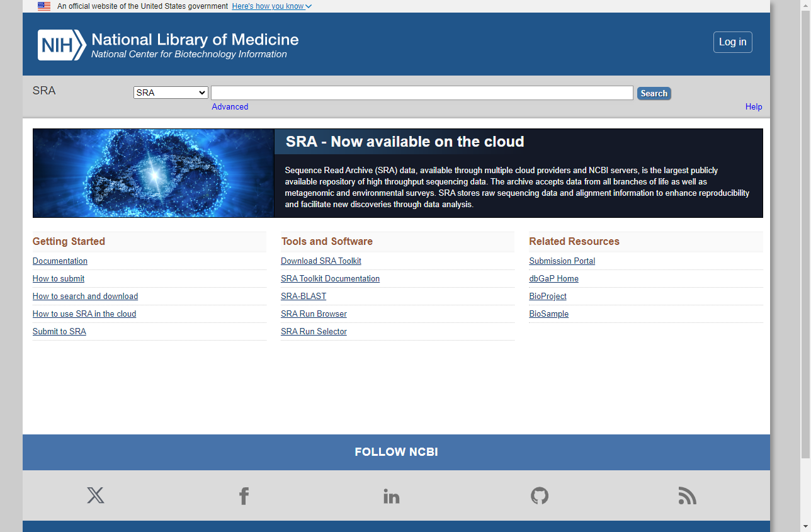
Task: Click the Log in button
Action: tap(732, 42)
